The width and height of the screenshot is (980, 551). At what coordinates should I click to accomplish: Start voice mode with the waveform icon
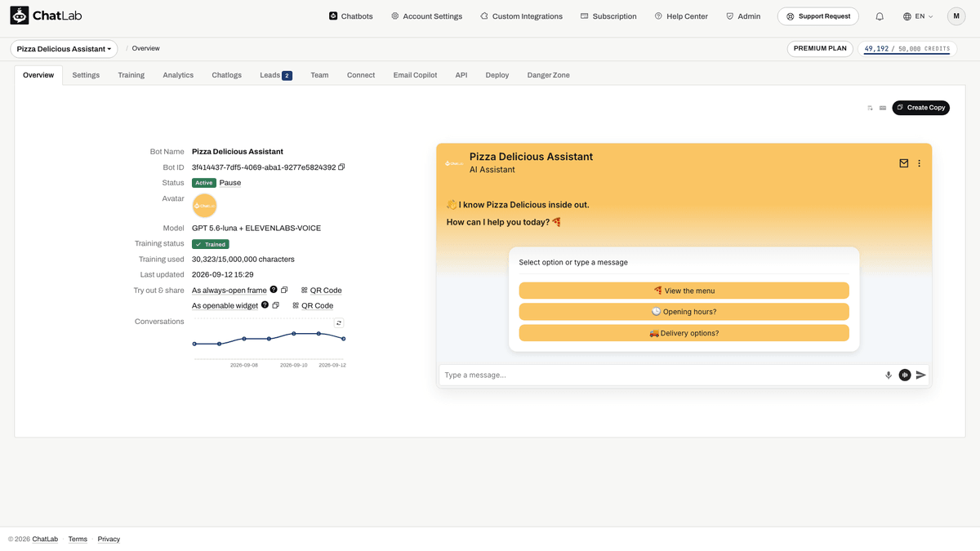[x=905, y=375]
